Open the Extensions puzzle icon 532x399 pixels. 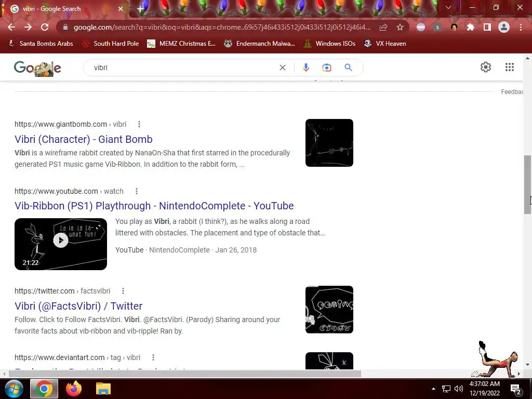point(471,27)
